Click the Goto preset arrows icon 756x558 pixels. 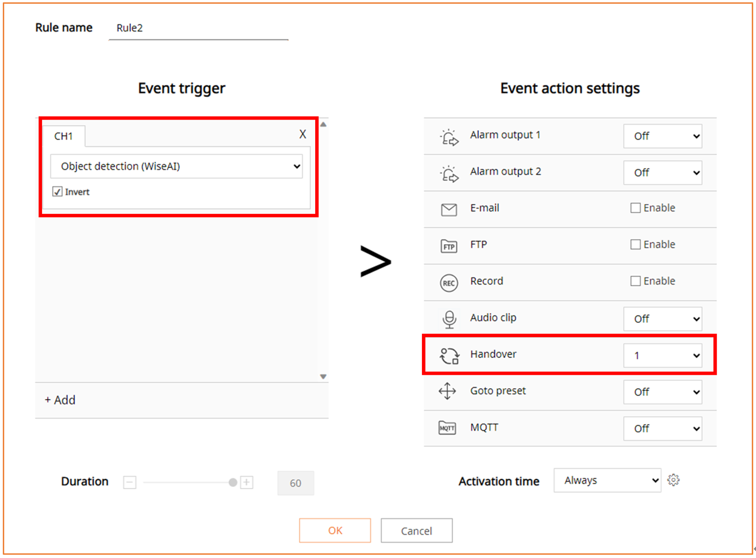tap(447, 392)
